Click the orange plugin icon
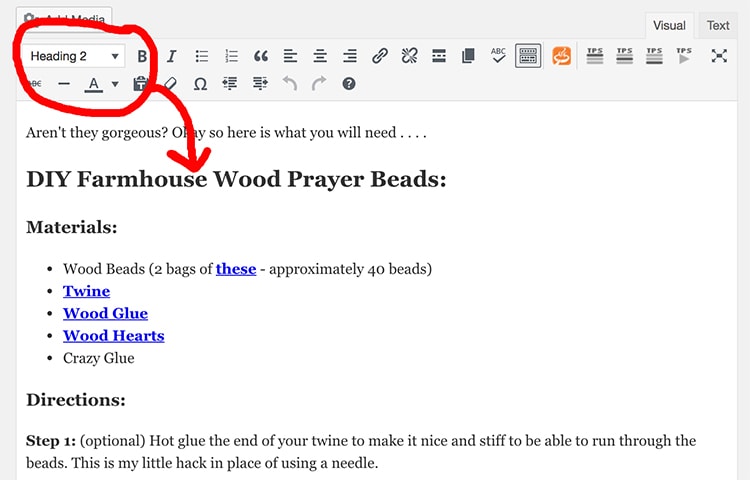Viewport: 750px width, 480px height. 562,56
